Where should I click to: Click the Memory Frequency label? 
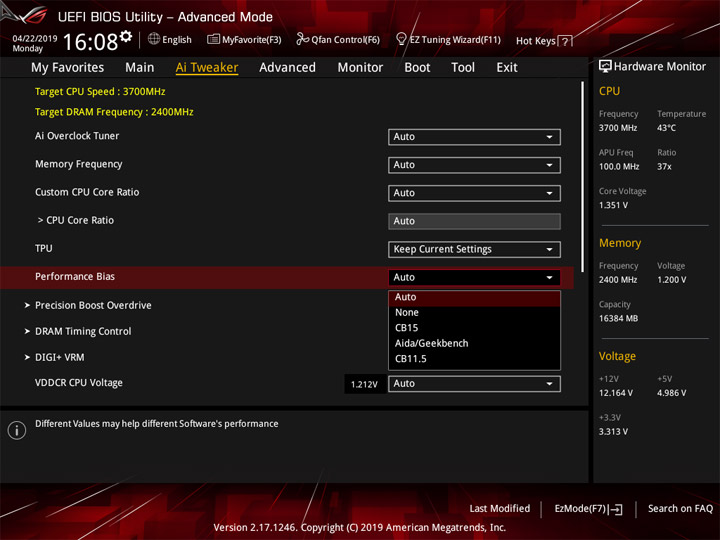tap(79, 164)
